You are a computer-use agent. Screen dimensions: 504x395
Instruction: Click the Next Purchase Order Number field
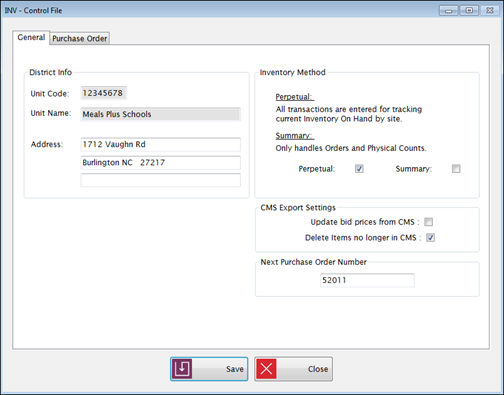point(367,280)
